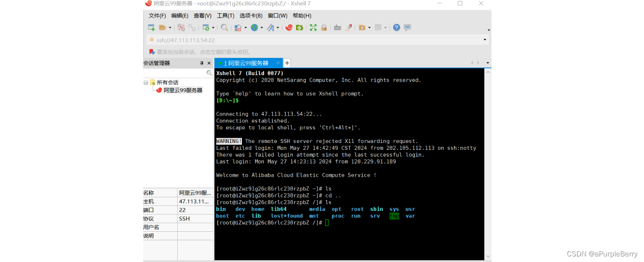Viewport: 644px width, 262px height.
Task: Click the 名称 property value cell
Action: pyautogui.click(x=195, y=193)
